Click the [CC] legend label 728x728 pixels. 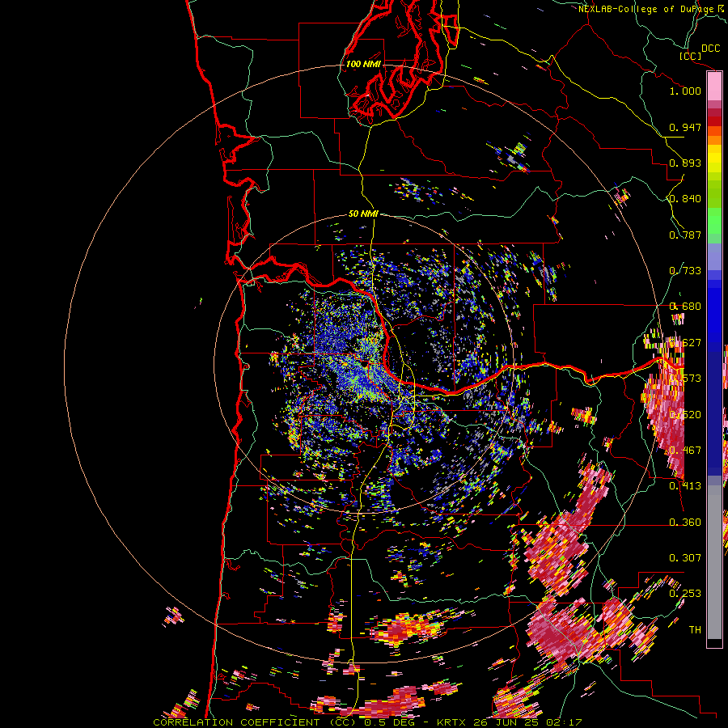click(690, 56)
